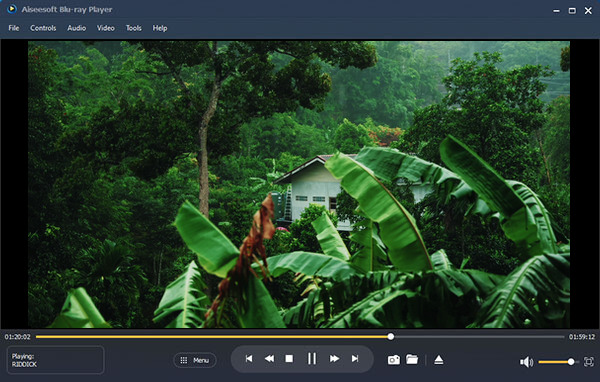This screenshot has width=600, height=382.
Task: Toggle full screen mode
Action: (589, 362)
